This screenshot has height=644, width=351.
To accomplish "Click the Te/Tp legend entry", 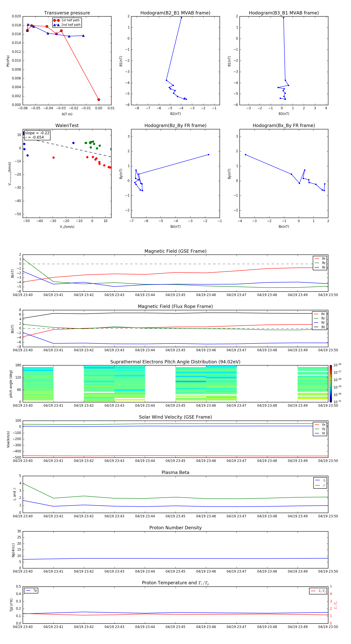I will (x=318, y=591).
